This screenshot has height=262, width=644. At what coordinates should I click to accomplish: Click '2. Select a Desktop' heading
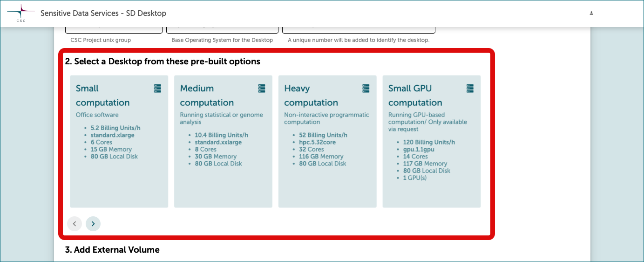163,61
